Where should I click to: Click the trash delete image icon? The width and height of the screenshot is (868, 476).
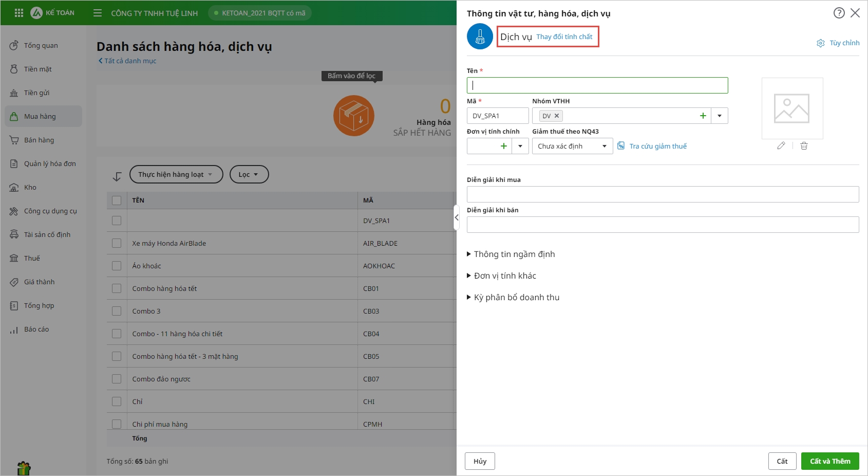804,146
